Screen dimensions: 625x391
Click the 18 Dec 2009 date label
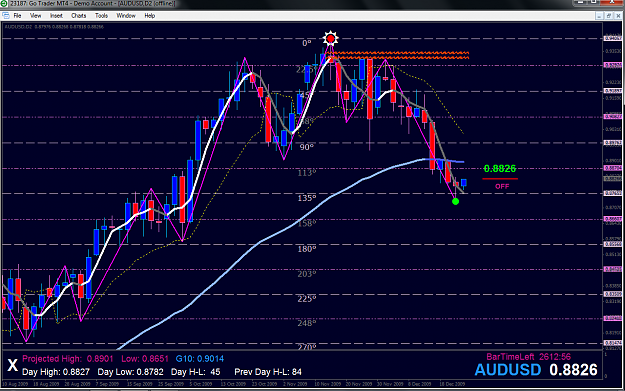pos(452,384)
